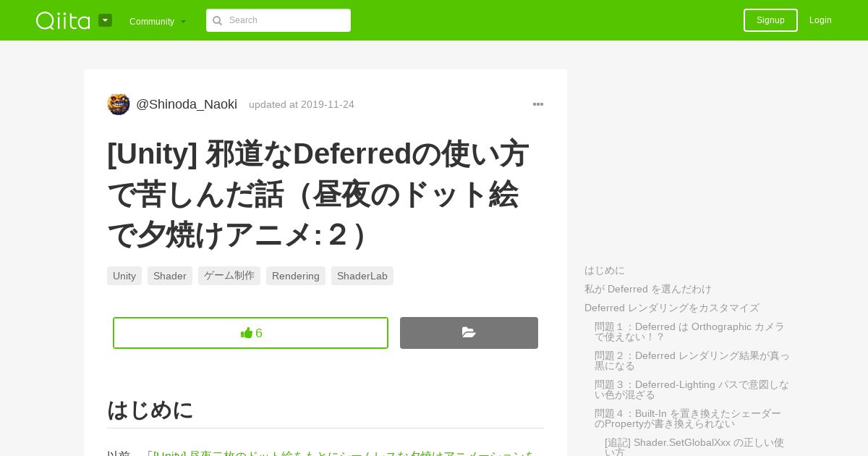Stock the article using folder button
The height and width of the screenshot is (456, 868).
[469, 333]
